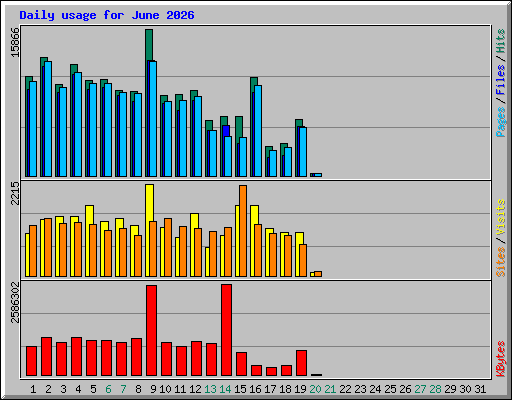Click the day 31 label on the x-axis

point(480,389)
